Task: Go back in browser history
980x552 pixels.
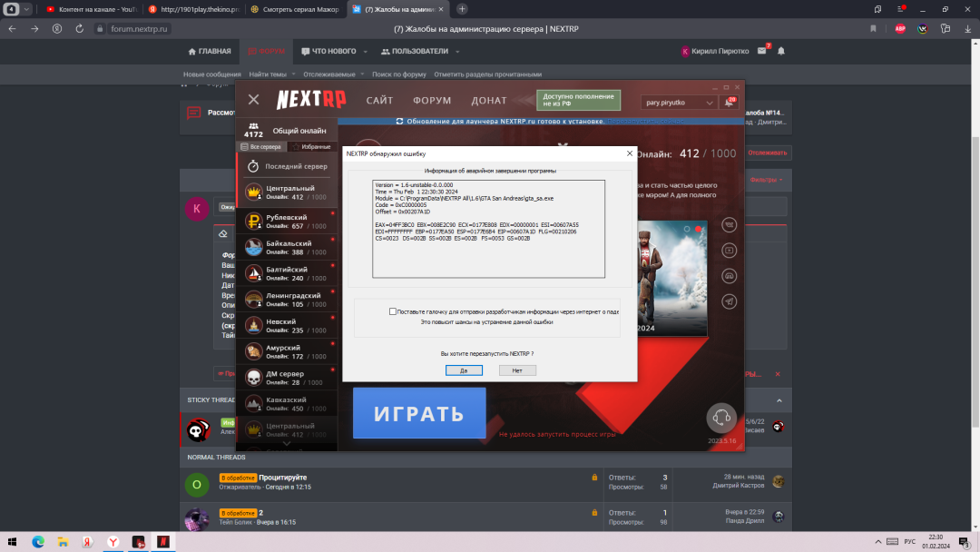Action: point(13,29)
